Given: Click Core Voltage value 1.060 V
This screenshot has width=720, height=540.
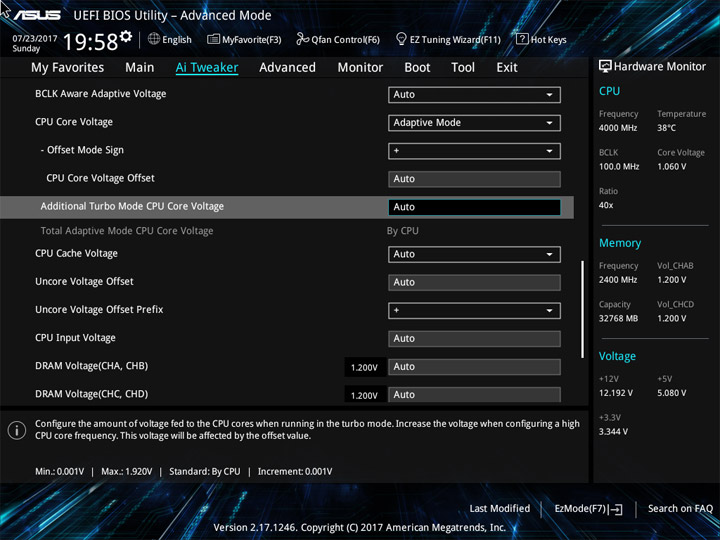Looking at the screenshot, I should click(x=671, y=167).
